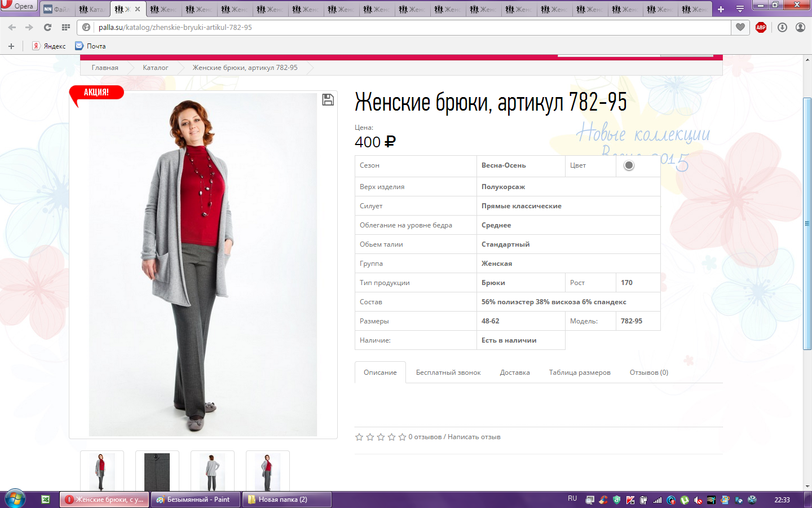The height and width of the screenshot is (508, 812).
Task: Open the Бесплатный звонок tab
Action: [448, 373]
